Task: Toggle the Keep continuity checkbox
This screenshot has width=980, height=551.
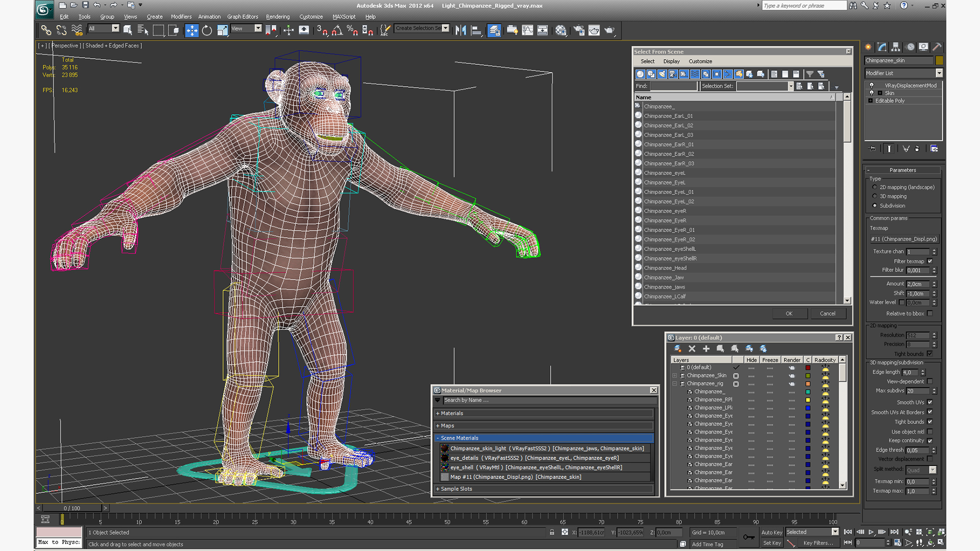Action: 930,441
